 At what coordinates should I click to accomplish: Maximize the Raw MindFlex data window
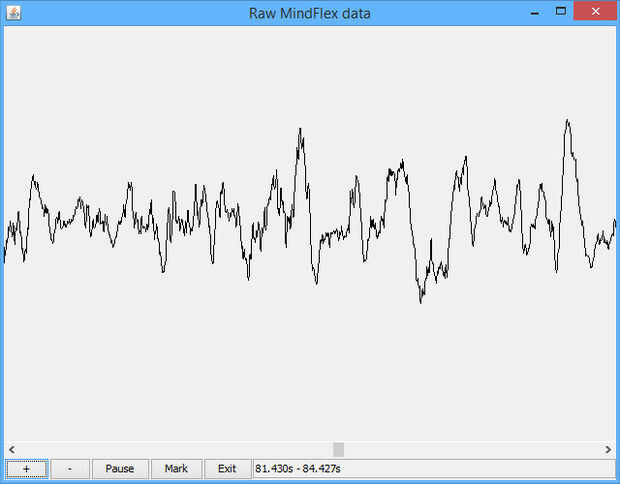click(561, 11)
